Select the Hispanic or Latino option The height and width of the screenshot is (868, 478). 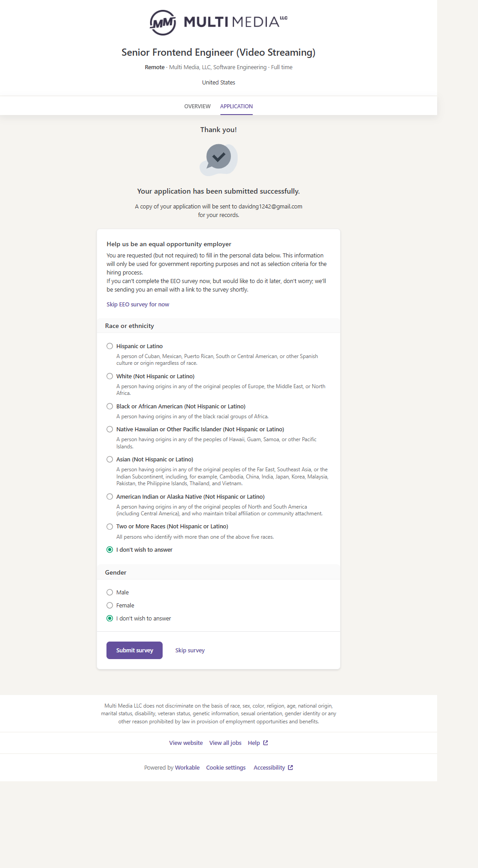coord(110,346)
